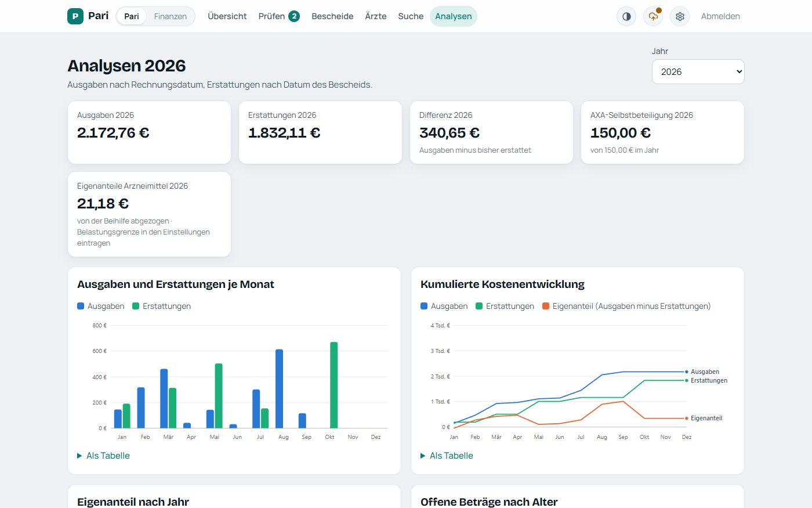The height and width of the screenshot is (508, 812).
Task: Click green Erstattungen legend swatch in monthly chart
Action: [x=136, y=306]
